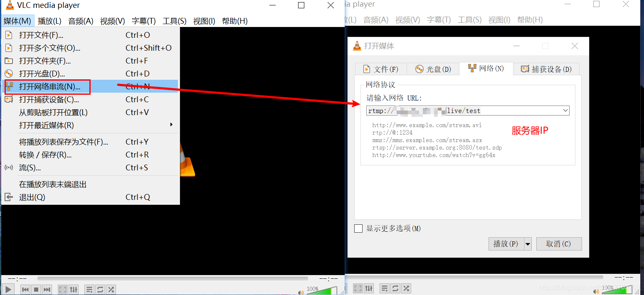Click the Open Disc menu icon

(9, 74)
